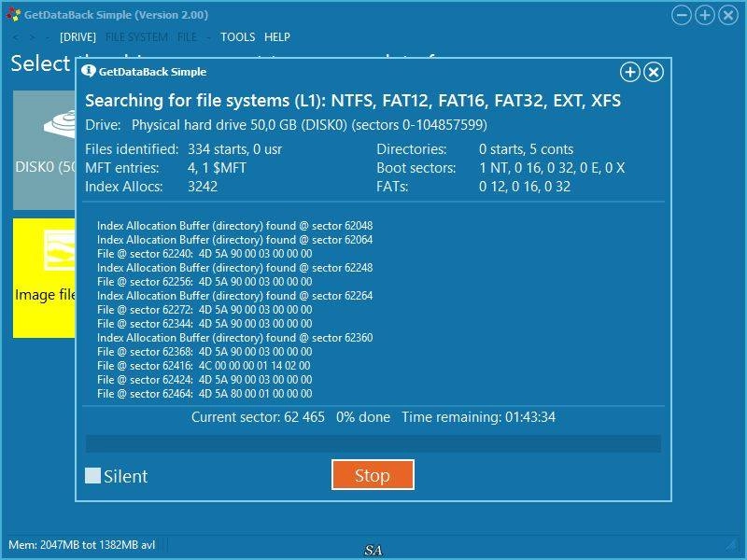Click the File @ sector 62272 line

click(204, 310)
